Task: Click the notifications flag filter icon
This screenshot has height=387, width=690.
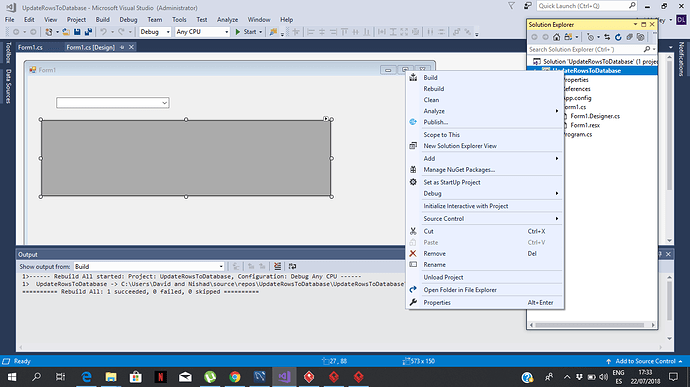Action: pyautogui.click(x=511, y=6)
